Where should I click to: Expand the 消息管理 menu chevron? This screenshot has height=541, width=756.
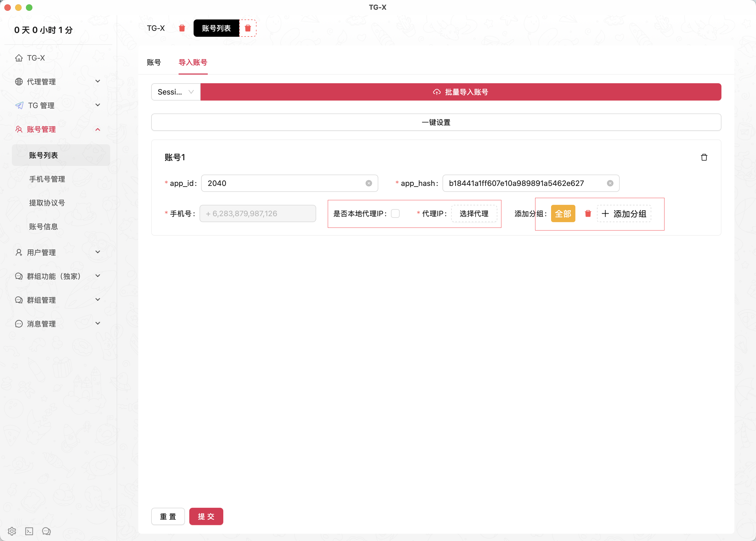click(x=98, y=323)
